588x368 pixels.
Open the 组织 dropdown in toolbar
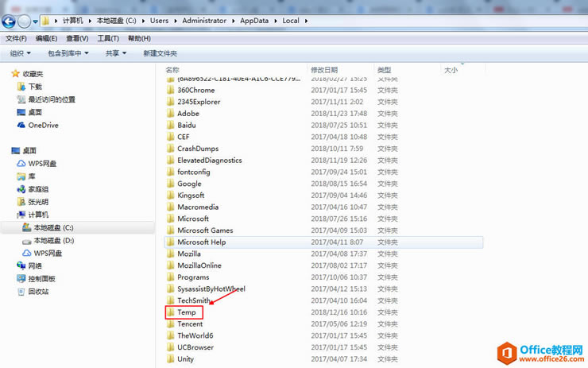pos(20,53)
